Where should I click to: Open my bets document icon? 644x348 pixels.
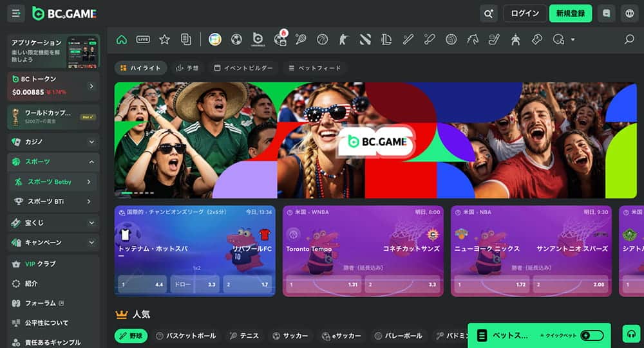[185, 39]
